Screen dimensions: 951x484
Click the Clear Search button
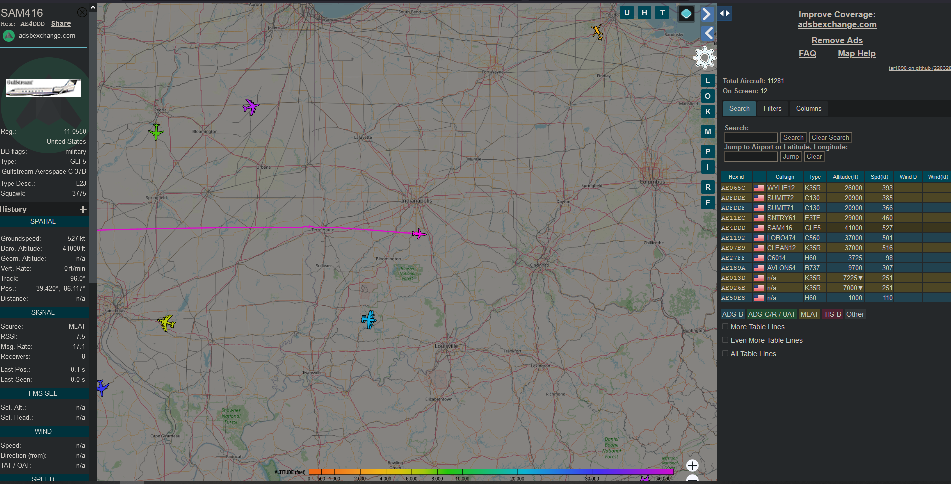pyautogui.click(x=830, y=138)
